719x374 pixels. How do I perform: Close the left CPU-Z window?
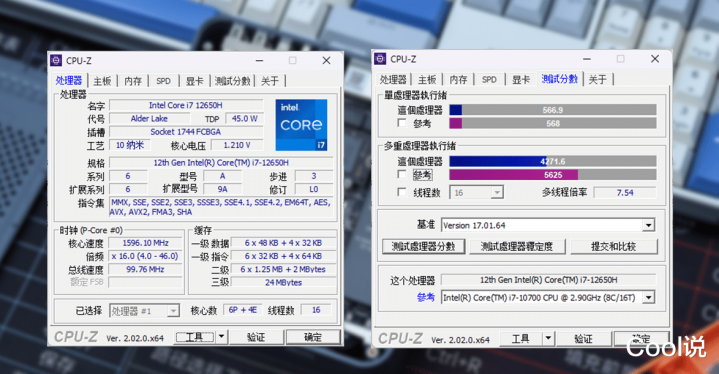click(326, 60)
